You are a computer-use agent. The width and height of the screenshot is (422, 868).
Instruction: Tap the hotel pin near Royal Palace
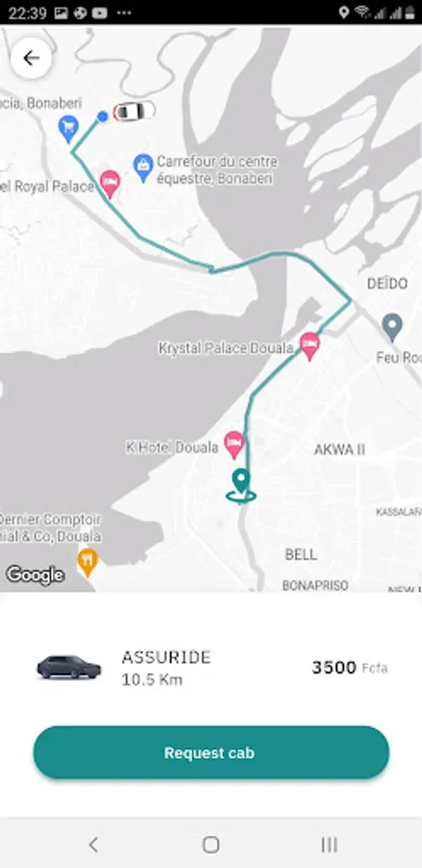110,184
